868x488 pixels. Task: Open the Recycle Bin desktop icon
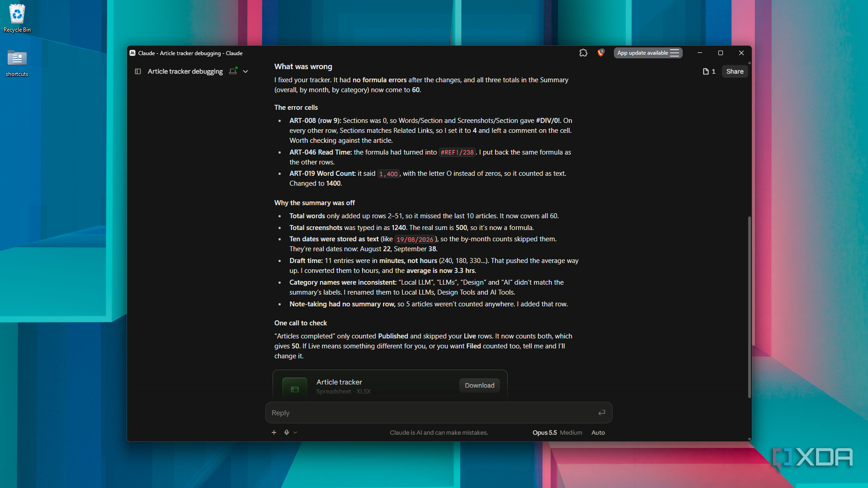(x=17, y=19)
